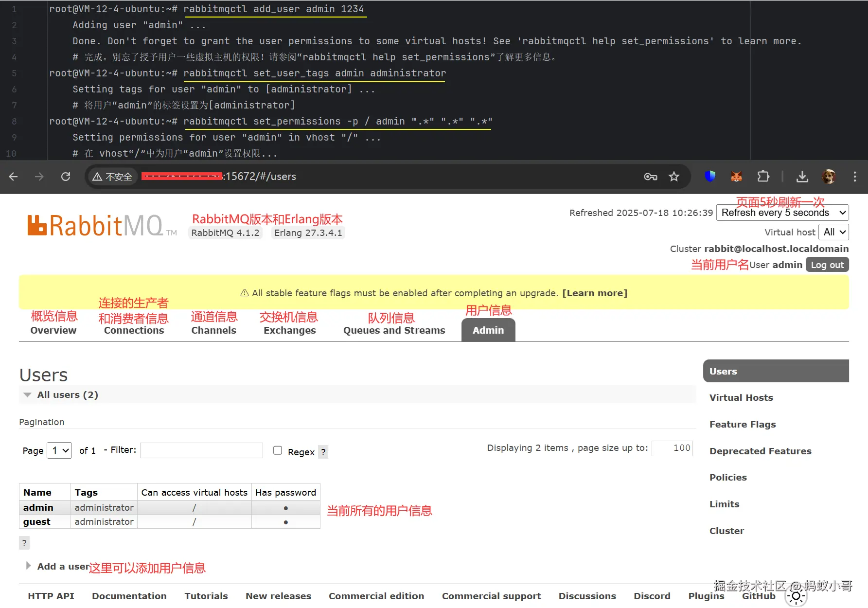Switch to the Exchanges tab
Image resolution: width=868 pixels, height=608 pixels.
pos(290,330)
